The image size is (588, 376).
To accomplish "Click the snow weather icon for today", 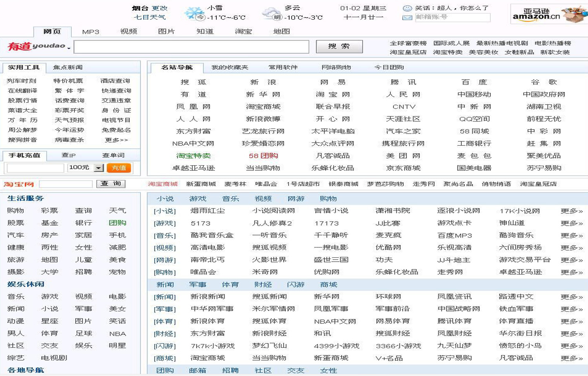I will point(194,13).
